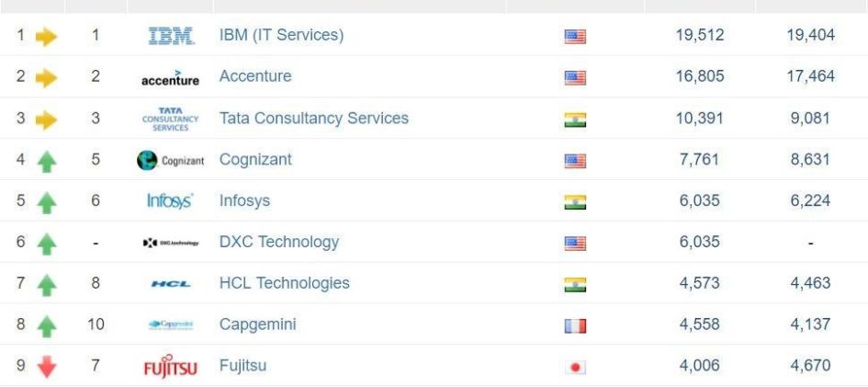Select the HCL Technologies link
The height and width of the screenshot is (387, 868).
284,283
